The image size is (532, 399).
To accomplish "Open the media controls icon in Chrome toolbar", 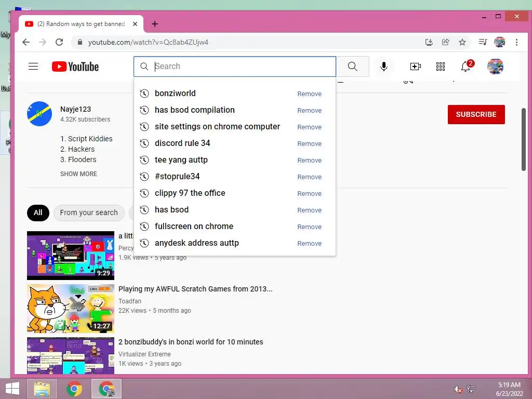I will tap(483, 42).
